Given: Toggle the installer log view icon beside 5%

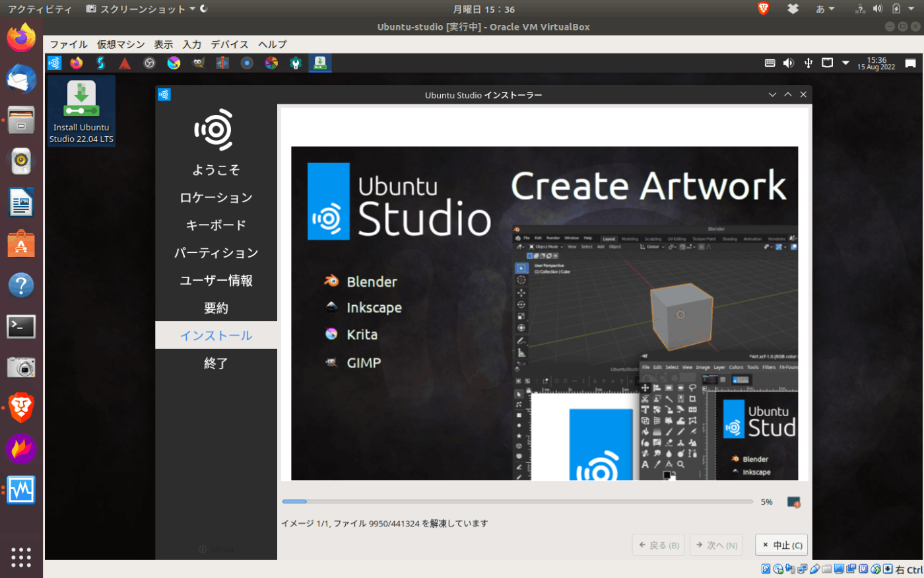Looking at the screenshot, I should (x=794, y=502).
